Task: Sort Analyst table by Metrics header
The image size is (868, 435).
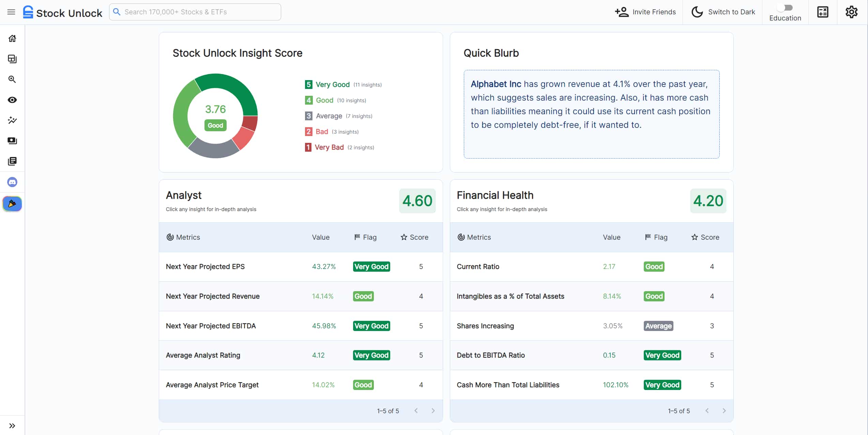Action: [x=183, y=237]
